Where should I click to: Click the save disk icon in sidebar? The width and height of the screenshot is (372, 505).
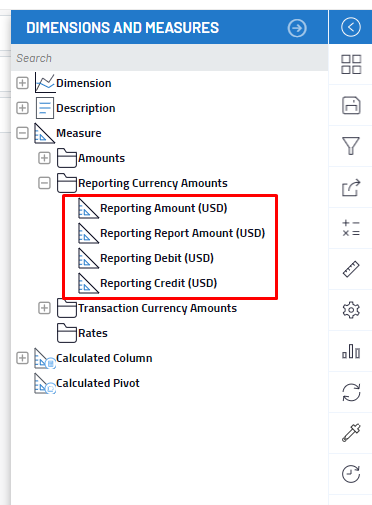(x=351, y=105)
